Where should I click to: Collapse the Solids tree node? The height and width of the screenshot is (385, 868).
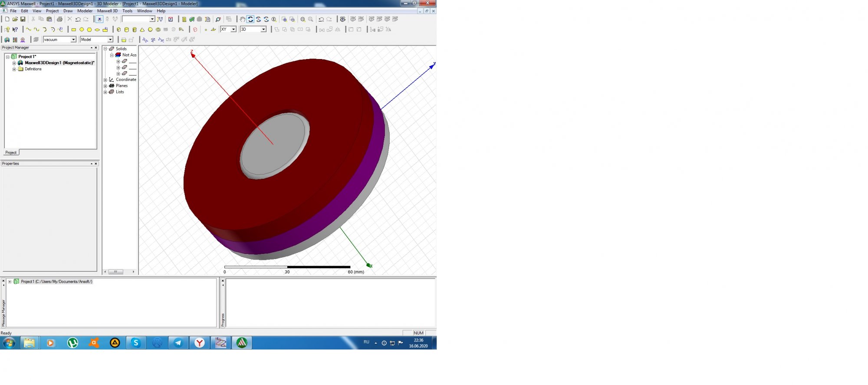click(105, 49)
